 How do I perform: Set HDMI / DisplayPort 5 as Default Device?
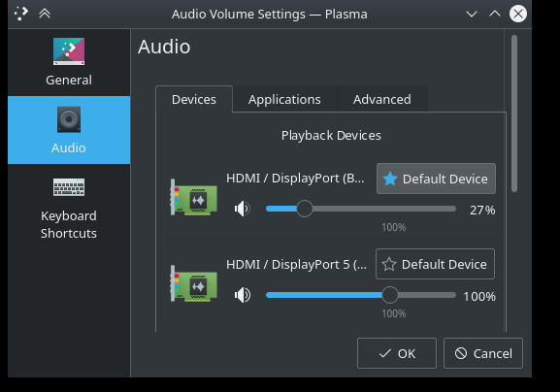coord(435,264)
